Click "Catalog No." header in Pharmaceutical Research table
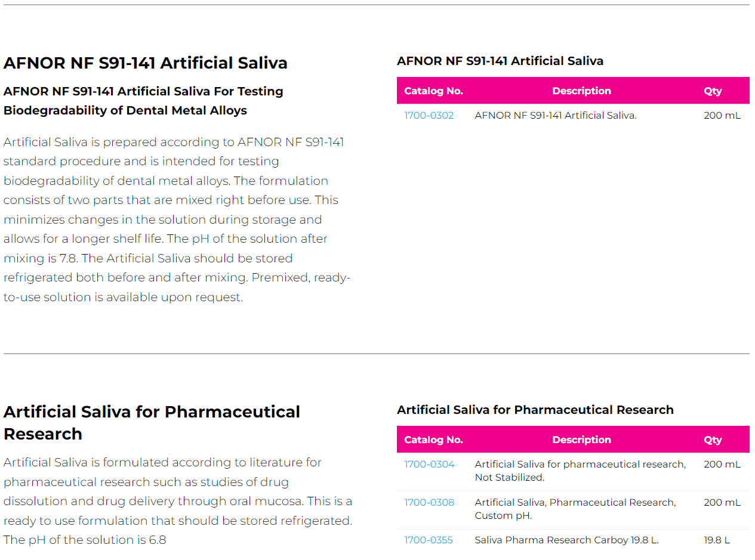This screenshot has width=755, height=560. click(x=433, y=440)
